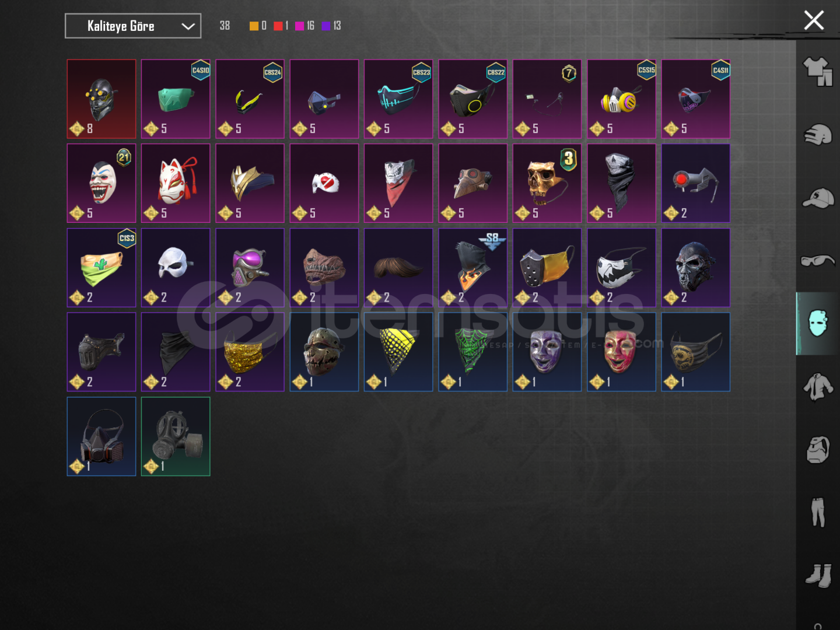840x630 pixels.
Task: Switch to the glasses category
Action: point(818,260)
